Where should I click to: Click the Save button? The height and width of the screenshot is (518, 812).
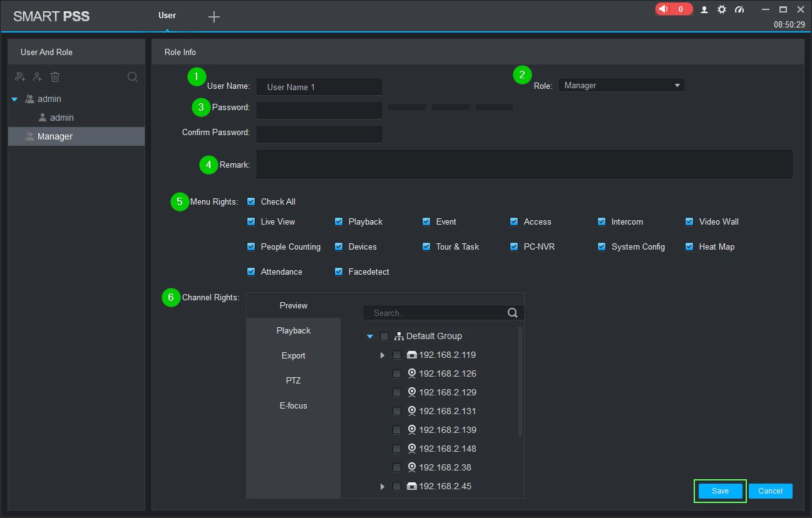(720, 491)
